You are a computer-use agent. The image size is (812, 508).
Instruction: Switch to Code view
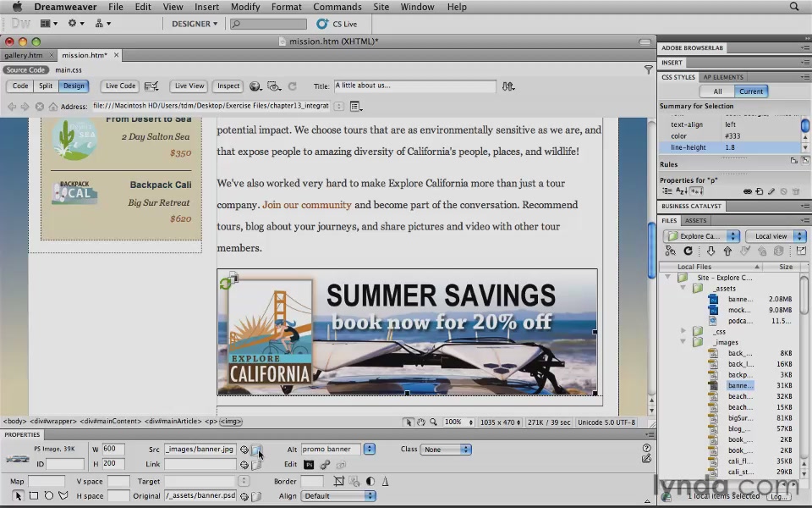[x=20, y=86]
